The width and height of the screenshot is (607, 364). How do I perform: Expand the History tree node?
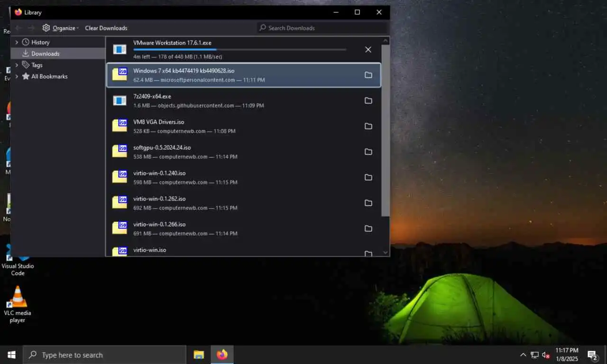(x=17, y=42)
